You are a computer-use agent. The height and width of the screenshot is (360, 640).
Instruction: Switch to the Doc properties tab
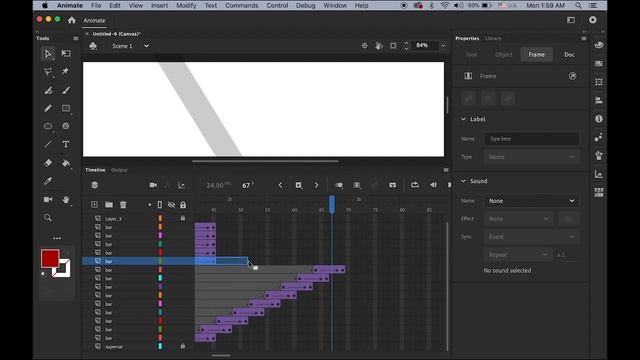(569, 54)
